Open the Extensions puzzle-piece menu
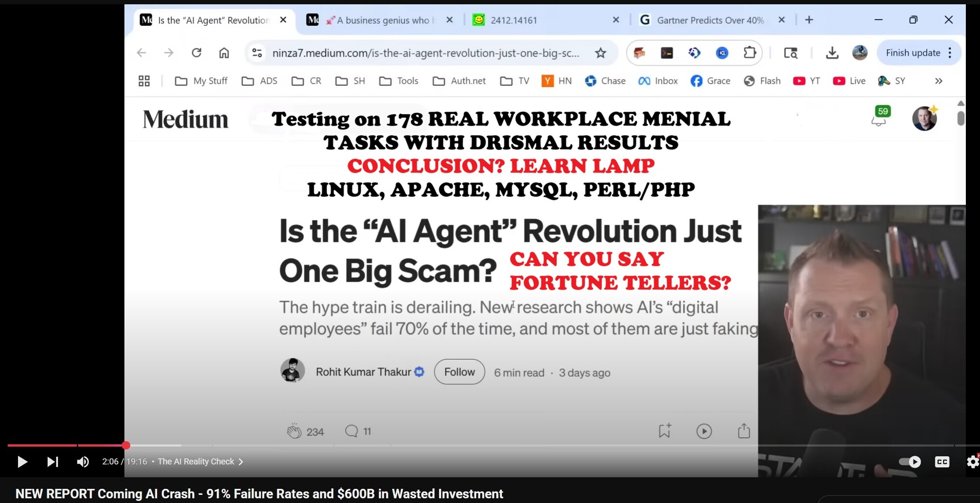Image resolution: width=980 pixels, height=503 pixels. point(750,53)
